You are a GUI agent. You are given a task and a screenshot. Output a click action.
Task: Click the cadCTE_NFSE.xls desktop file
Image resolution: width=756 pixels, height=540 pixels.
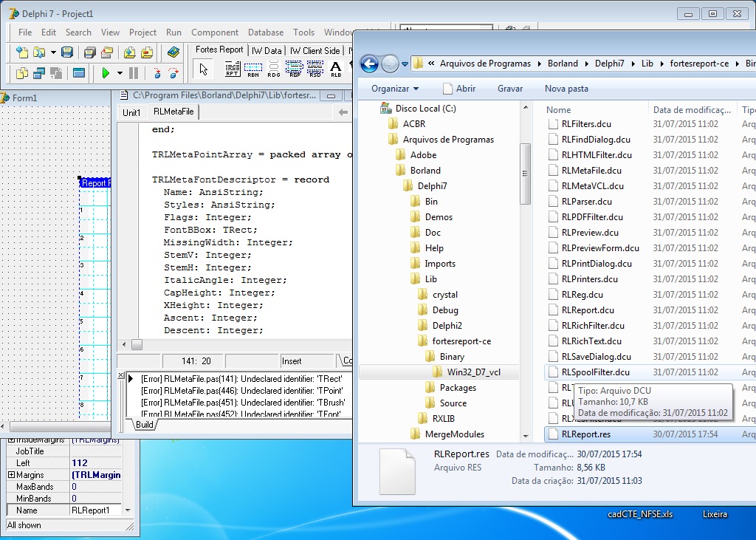pos(640,514)
